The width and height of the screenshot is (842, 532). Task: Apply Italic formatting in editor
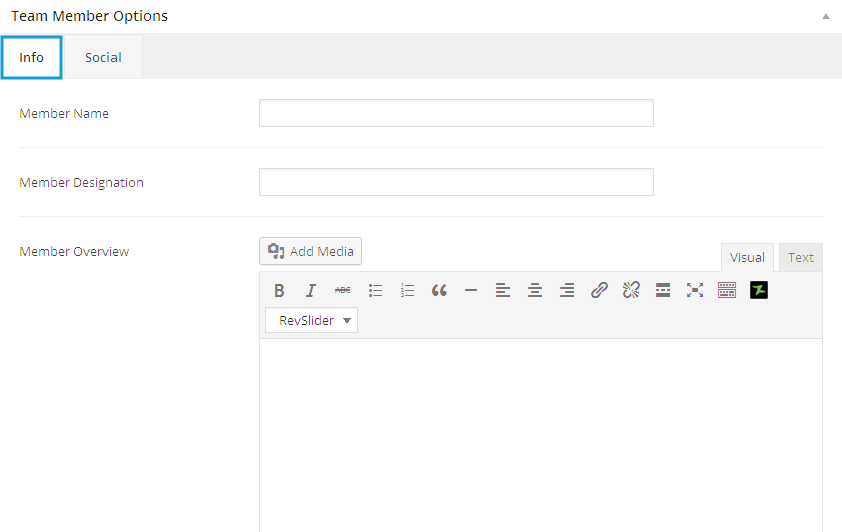(311, 291)
